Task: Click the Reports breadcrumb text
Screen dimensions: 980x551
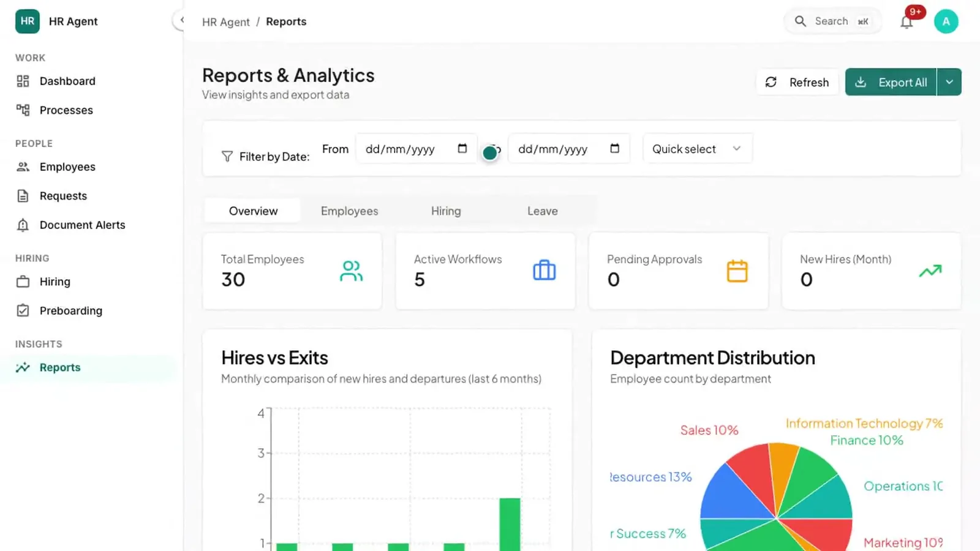Action: point(286,22)
